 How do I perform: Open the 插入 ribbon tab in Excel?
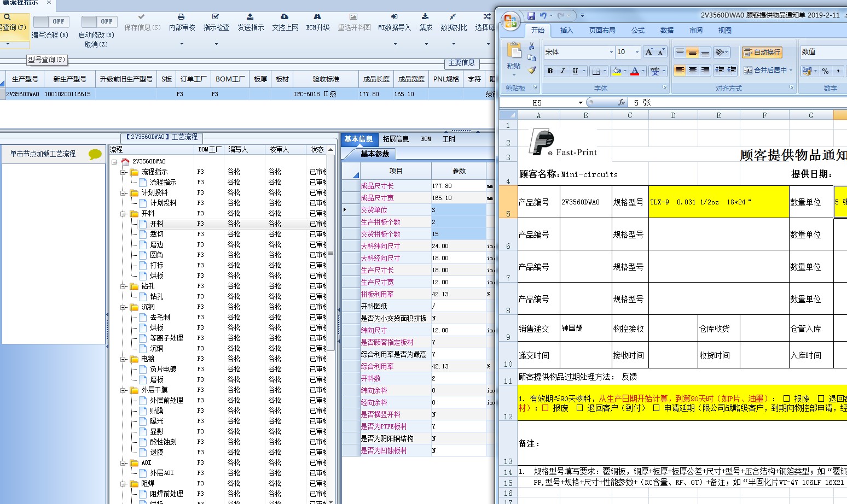[567, 31]
